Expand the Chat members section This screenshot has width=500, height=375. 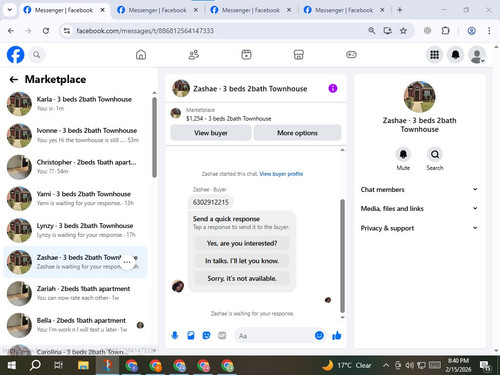(x=419, y=189)
